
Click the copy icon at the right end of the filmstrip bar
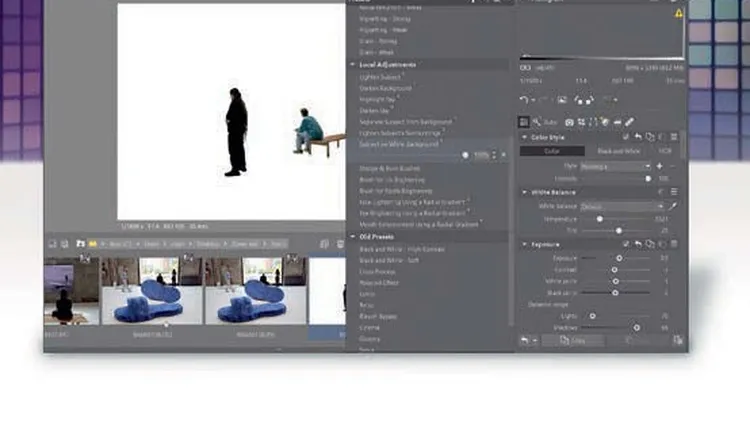click(324, 244)
